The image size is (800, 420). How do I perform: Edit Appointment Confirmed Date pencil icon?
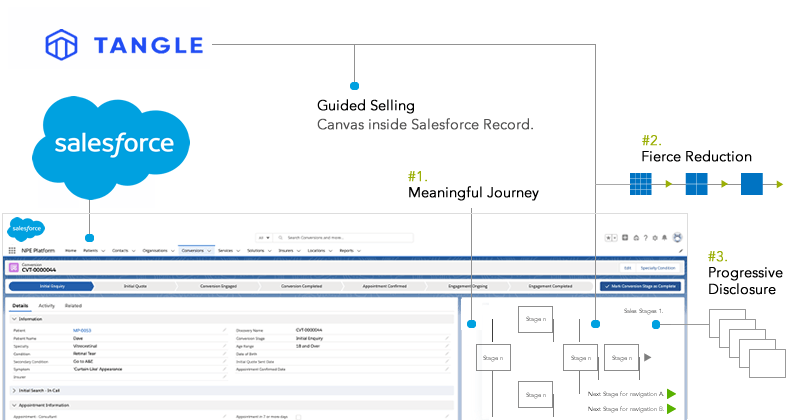pos(447,369)
